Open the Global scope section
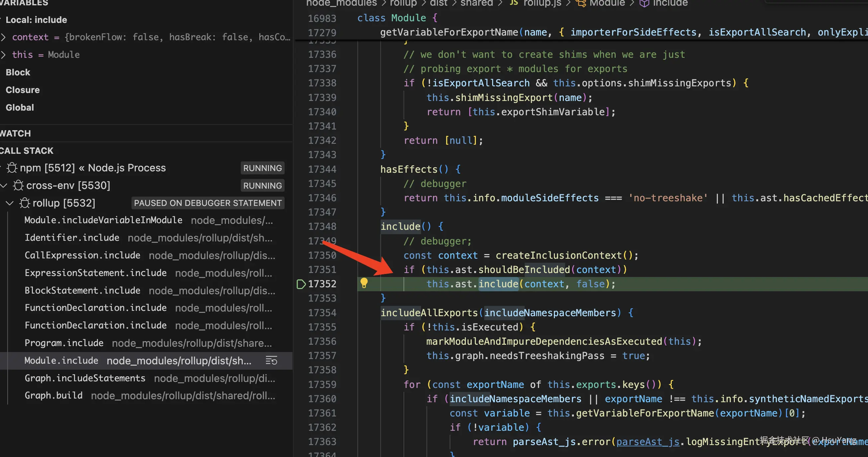The width and height of the screenshot is (868, 457). 20,108
